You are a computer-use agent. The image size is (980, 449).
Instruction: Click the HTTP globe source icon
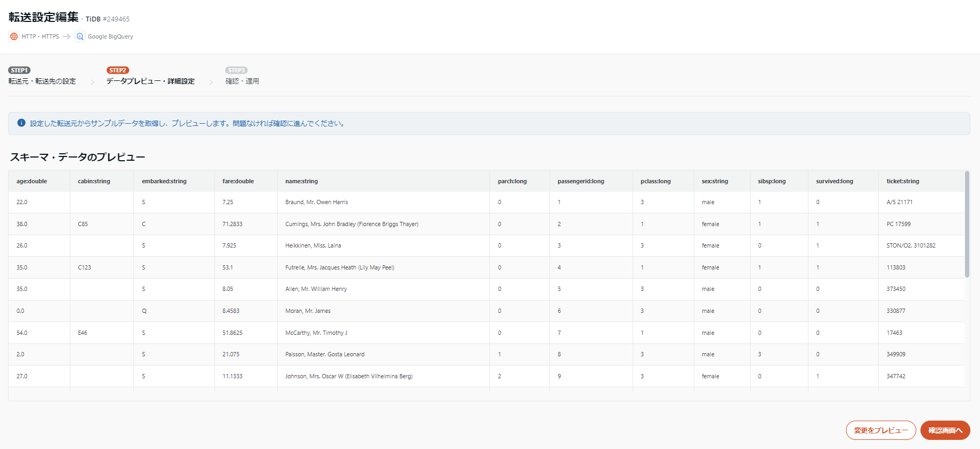[14, 36]
